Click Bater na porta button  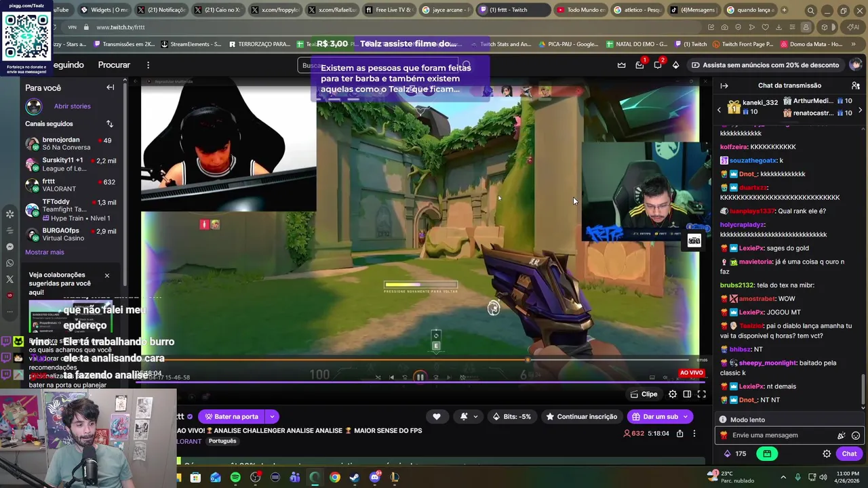click(x=232, y=417)
